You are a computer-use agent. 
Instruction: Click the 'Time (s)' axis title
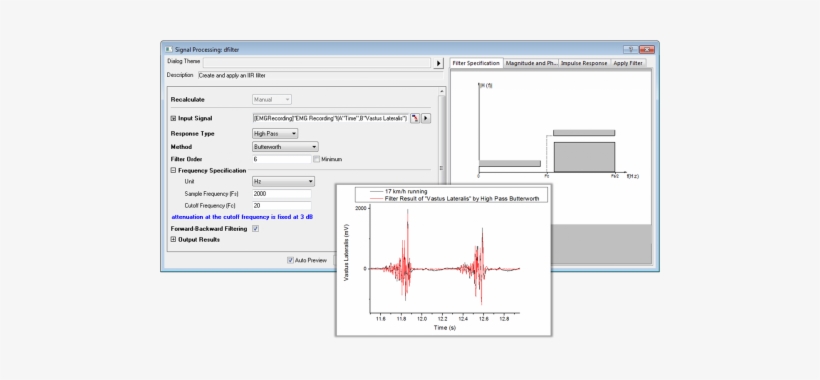click(x=445, y=328)
